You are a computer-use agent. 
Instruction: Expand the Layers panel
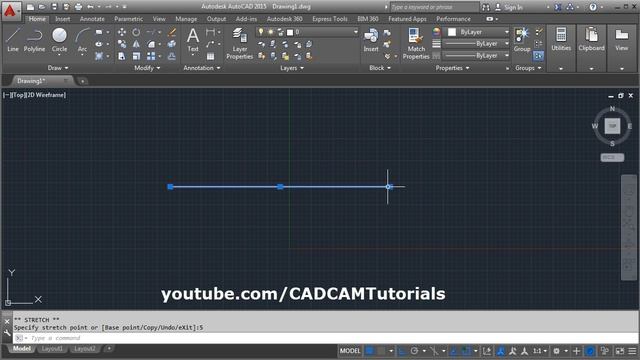tap(292, 68)
